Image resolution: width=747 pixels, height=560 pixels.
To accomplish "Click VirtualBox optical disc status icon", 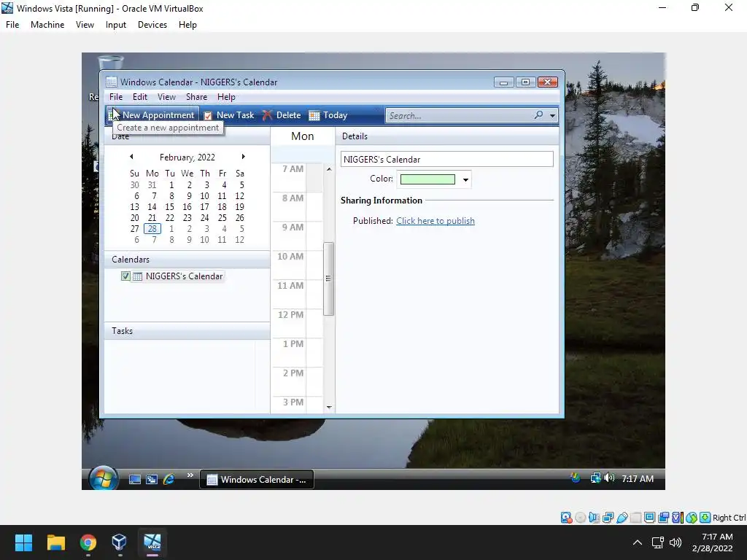I will (580, 518).
